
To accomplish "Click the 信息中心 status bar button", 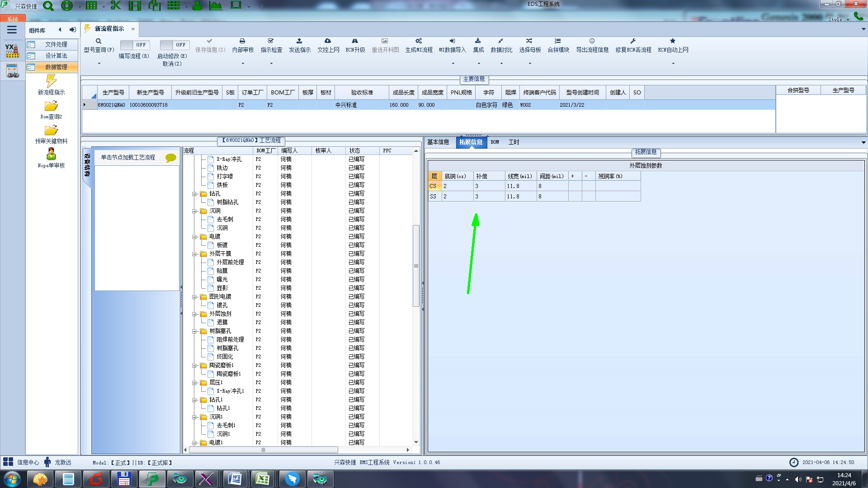I will (21, 462).
